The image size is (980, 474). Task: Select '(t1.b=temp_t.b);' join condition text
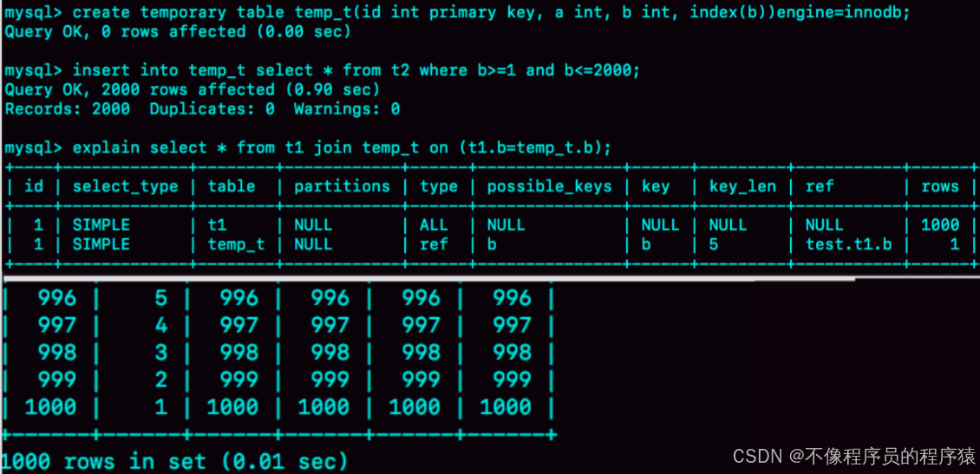point(533,148)
